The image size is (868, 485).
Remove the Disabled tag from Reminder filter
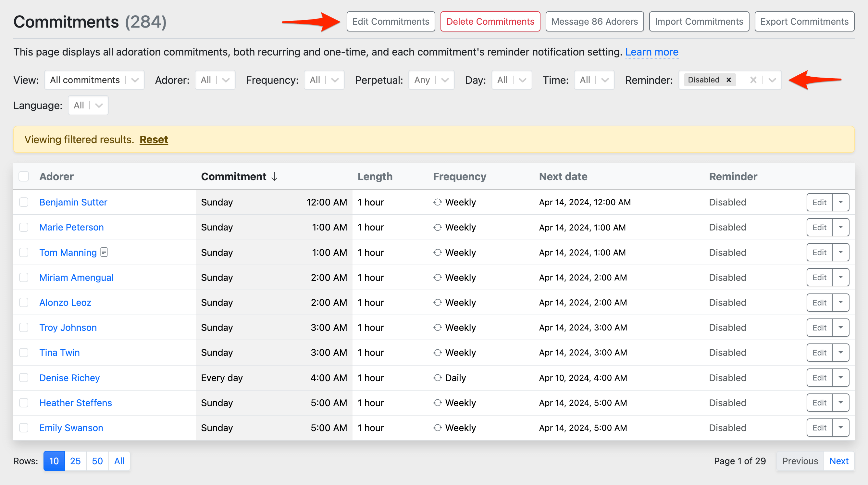click(728, 80)
